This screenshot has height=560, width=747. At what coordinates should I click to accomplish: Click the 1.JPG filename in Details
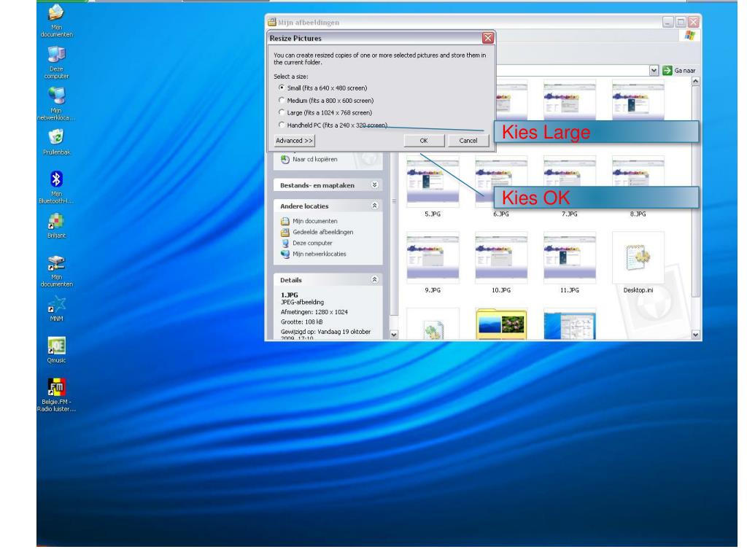(289, 295)
